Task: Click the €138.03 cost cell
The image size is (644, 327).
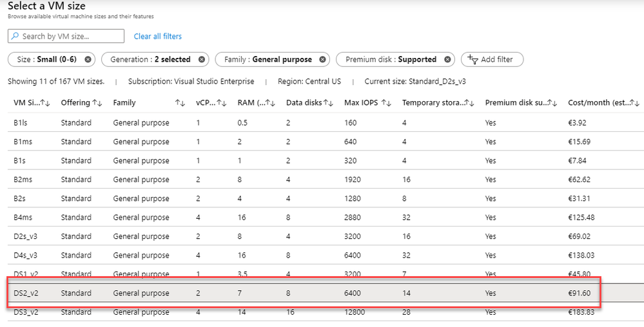Action: click(x=581, y=255)
